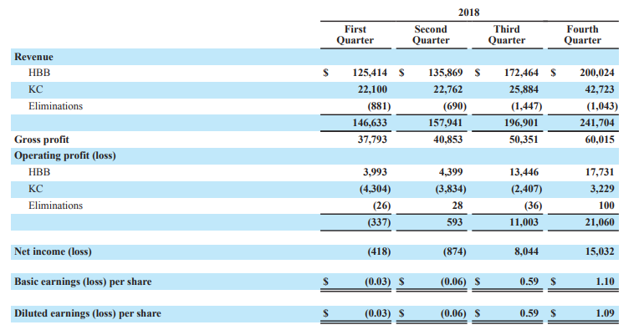
Task: Select Basic earnings (loss) per share label
Action: pos(83,282)
